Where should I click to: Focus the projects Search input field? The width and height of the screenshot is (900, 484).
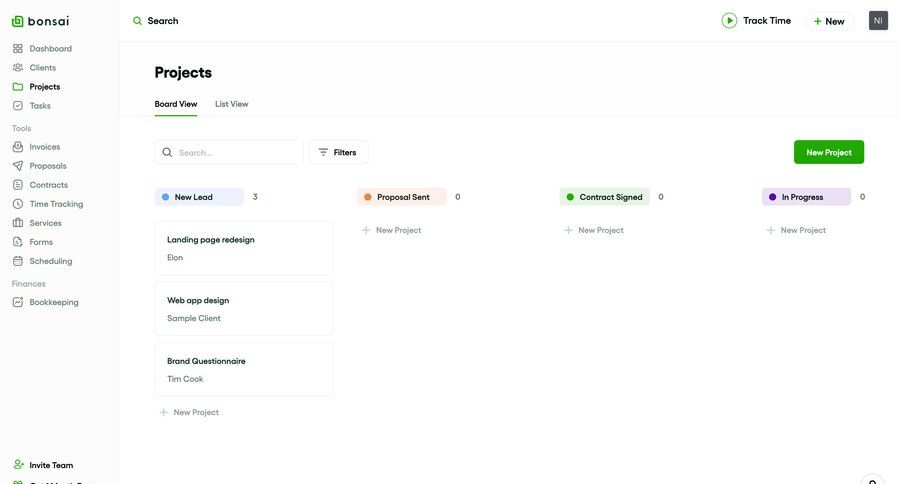(x=229, y=152)
